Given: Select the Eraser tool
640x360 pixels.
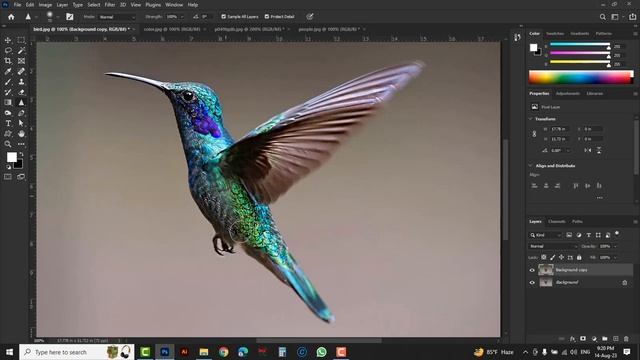Looking at the screenshot, I should 21,92.
